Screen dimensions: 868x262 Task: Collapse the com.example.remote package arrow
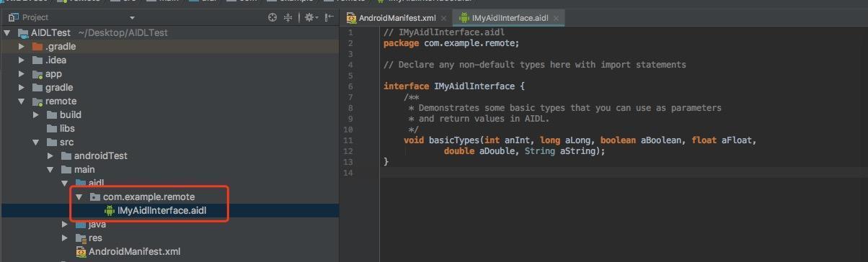click(79, 197)
